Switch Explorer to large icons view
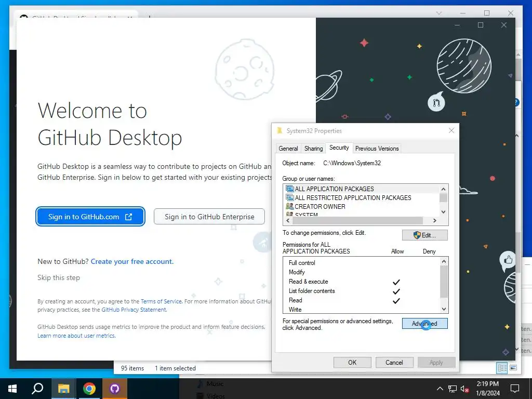 point(513,368)
